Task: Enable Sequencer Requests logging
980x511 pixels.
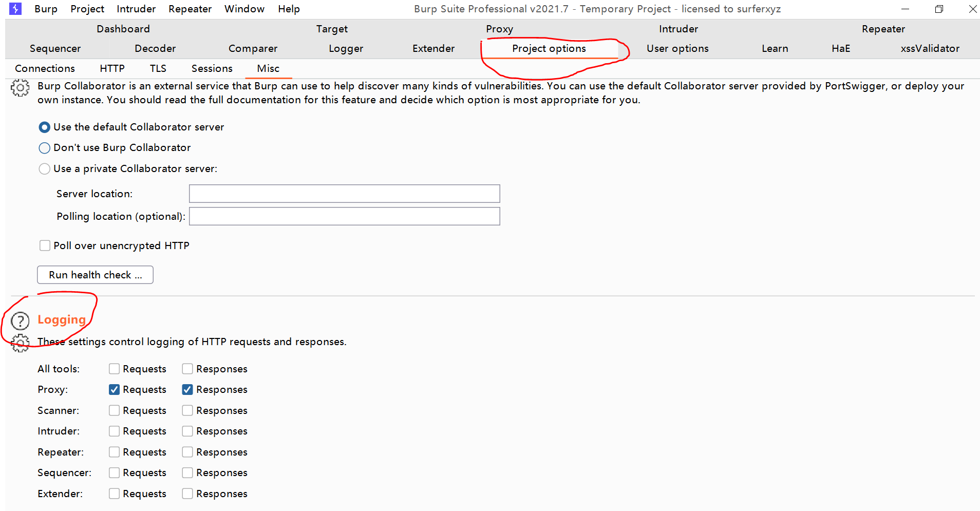Action: 114,472
